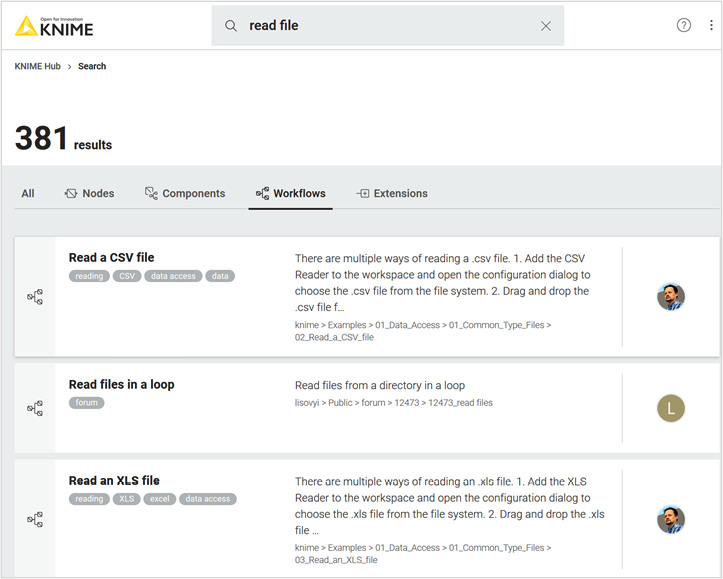723x579 pixels.
Task: Click the KNIME logo
Action: click(54, 26)
